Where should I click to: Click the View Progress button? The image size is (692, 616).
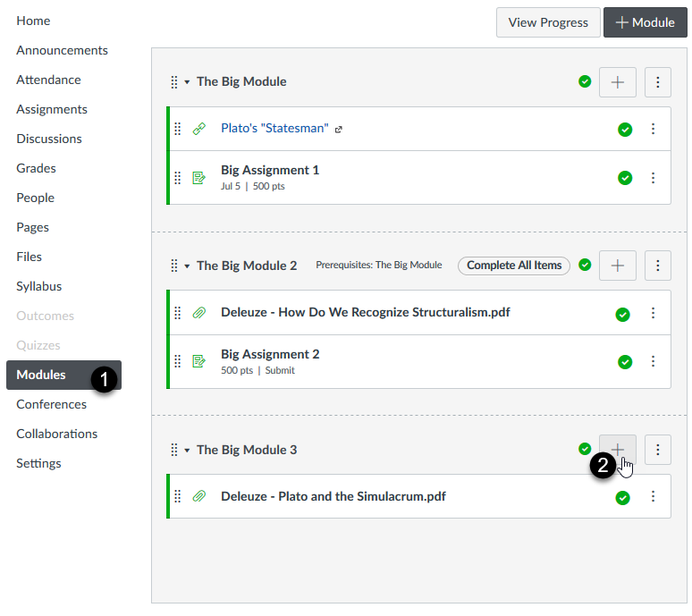pyautogui.click(x=548, y=22)
